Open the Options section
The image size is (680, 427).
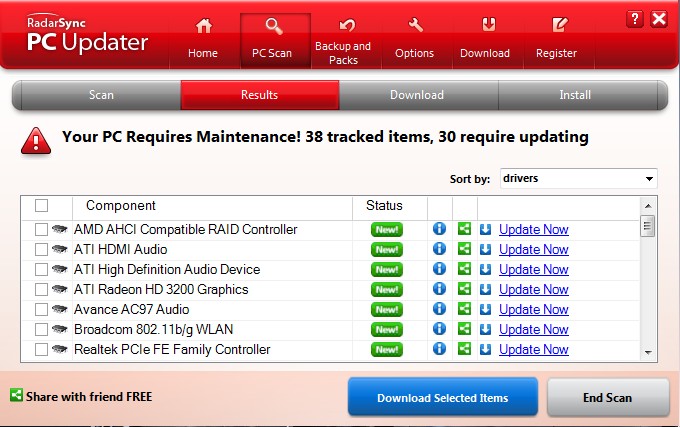pos(417,40)
